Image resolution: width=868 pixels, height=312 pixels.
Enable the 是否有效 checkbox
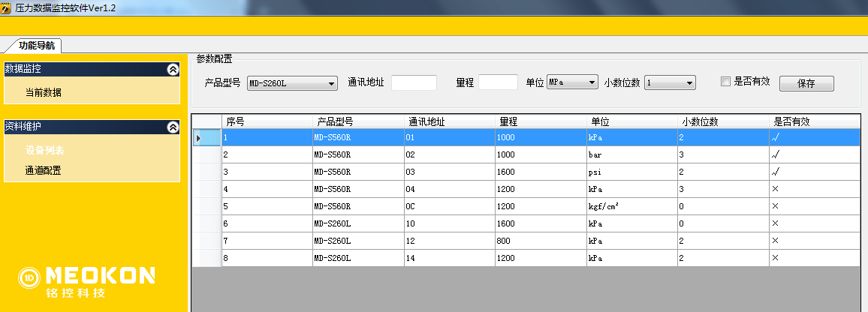(725, 82)
